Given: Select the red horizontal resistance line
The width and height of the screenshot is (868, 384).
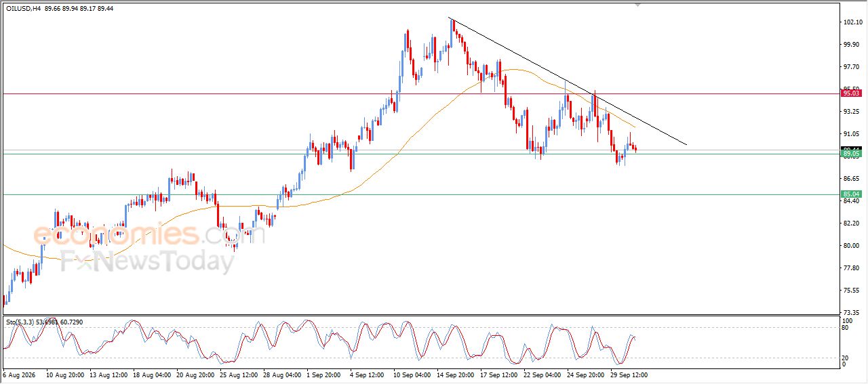Looking at the screenshot, I should [420, 93].
